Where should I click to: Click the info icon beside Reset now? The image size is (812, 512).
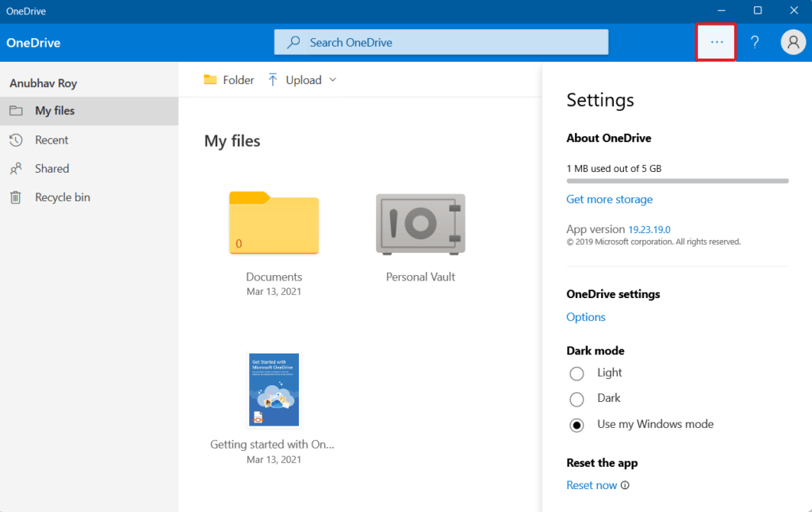pyautogui.click(x=626, y=484)
